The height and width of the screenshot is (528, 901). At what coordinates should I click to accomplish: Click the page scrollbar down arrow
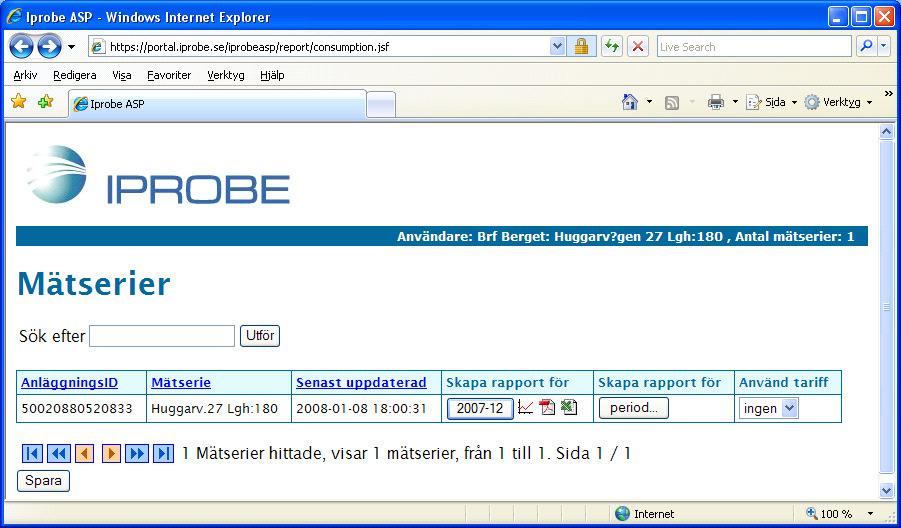tap(887, 490)
